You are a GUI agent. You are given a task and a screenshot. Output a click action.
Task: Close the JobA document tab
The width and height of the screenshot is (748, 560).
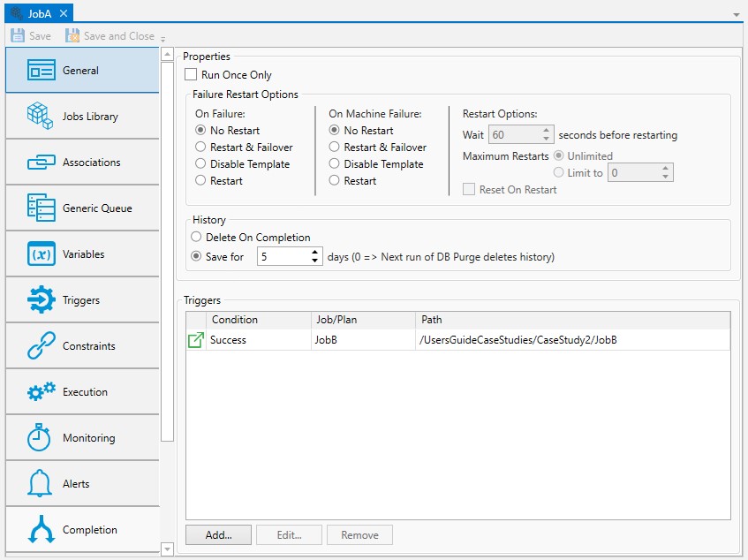click(64, 13)
